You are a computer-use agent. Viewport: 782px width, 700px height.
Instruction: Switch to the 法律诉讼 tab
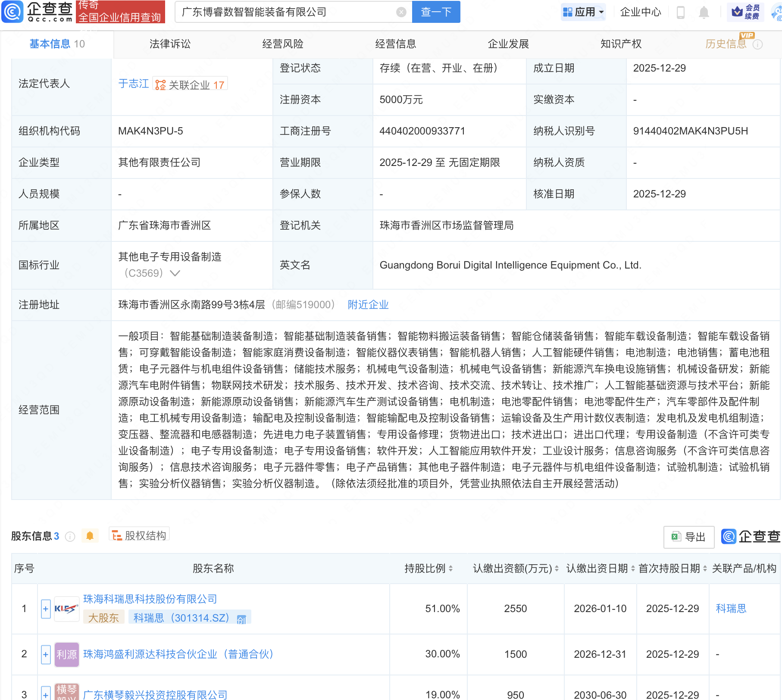[x=169, y=44]
